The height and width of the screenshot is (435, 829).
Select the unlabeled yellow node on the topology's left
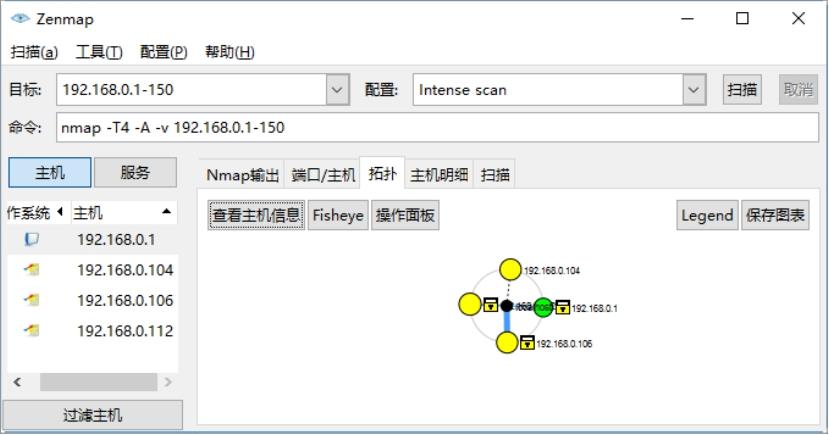point(469,305)
